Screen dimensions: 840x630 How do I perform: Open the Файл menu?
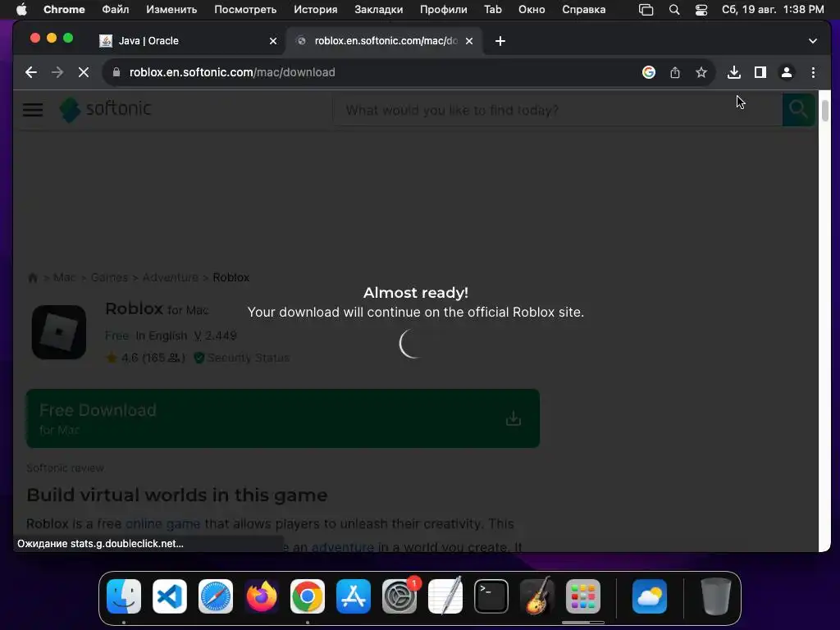coord(115,10)
